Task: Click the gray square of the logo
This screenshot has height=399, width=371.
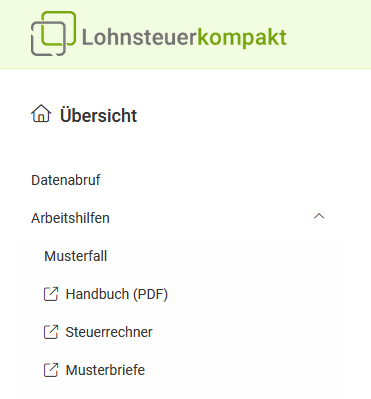Action: pyautogui.click(x=48, y=38)
